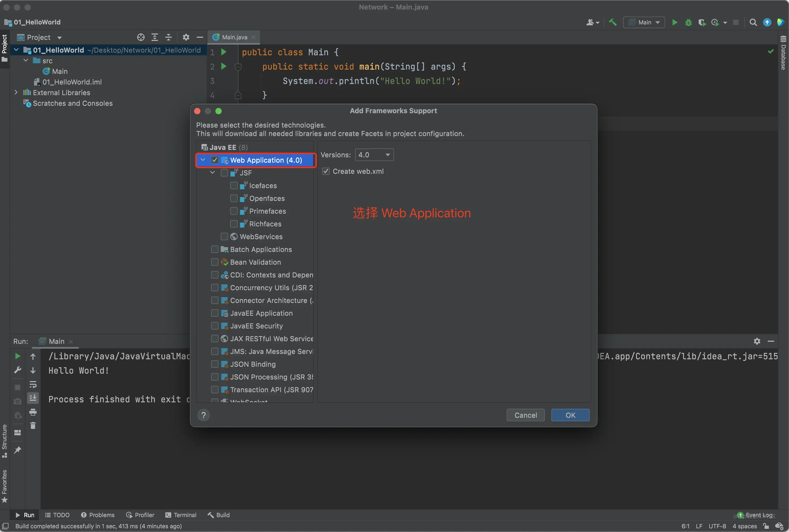
Task: Open the Terminal tool window tab
Action: pyautogui.click(x=181, y=515)
